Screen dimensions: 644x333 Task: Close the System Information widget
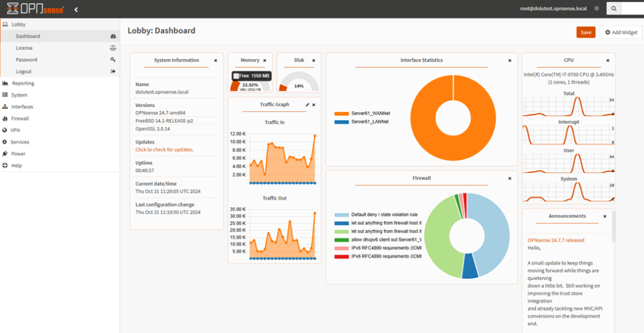pyautogui.click(x=216, y=60)
